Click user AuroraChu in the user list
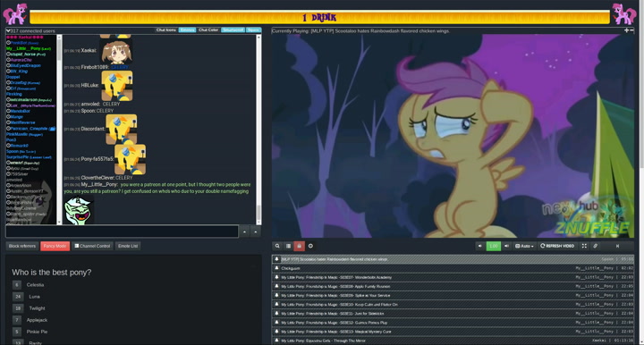The width and height of the screenshot is (644, 345). coord(21,60)
